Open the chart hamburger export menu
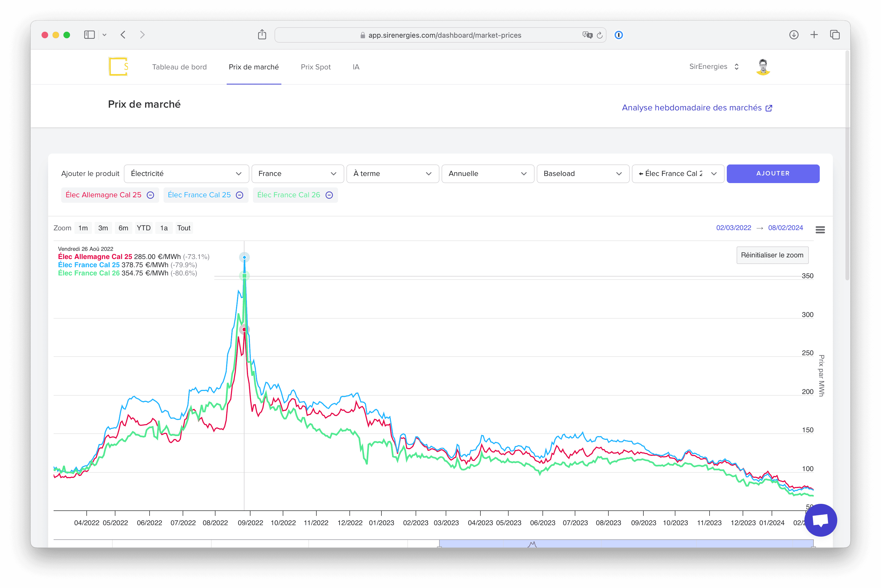Image resolution: width=881 pixels, height=588 pixels. click(x=820, y=230)
